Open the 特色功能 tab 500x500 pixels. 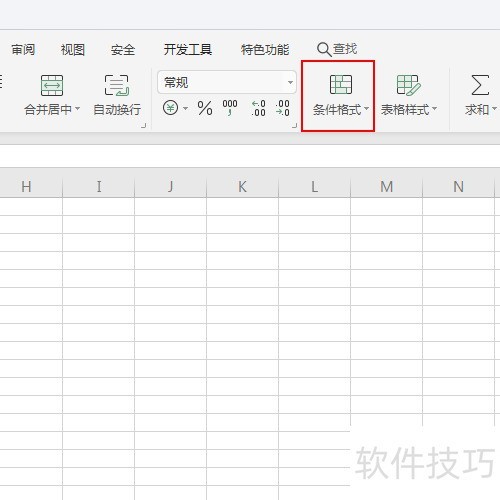pyautogui.click(x=265, y=49)
